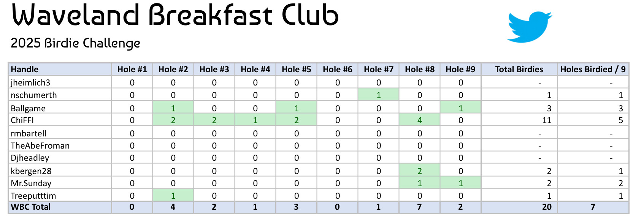Select the jheimlich3 handle cell

click(x=30, y=82)
